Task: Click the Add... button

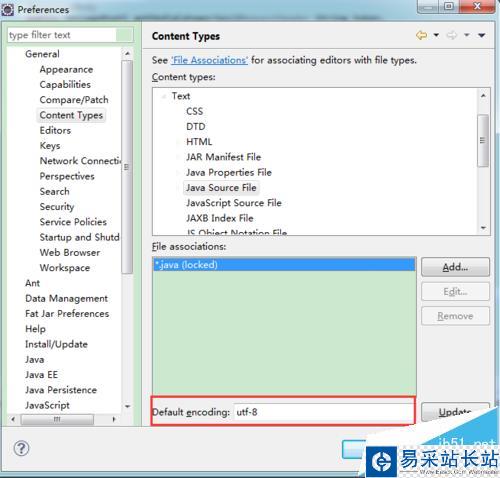Action: point(455,267)
